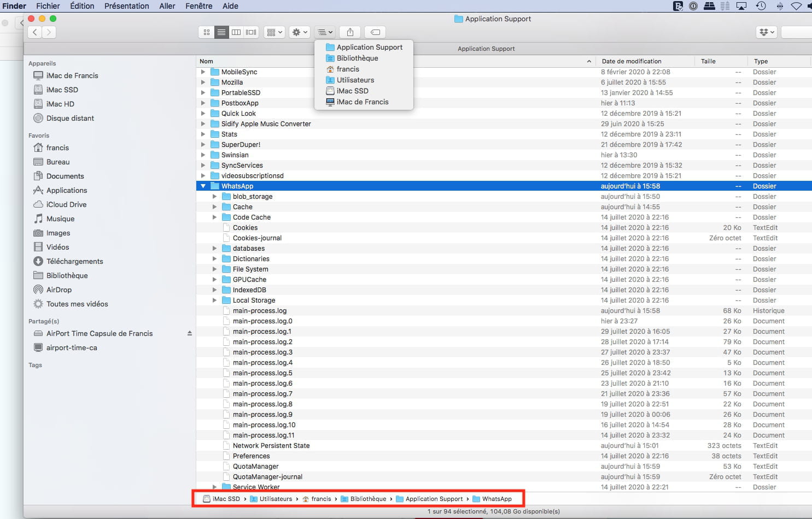
Task: Open the Time Machine menu bar icon
Action: tap(761, 6)
